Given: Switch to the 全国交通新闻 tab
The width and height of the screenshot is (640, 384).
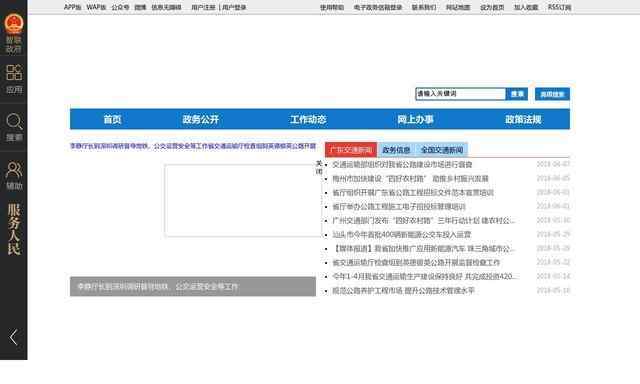Looking at the screenshot, I should [442, 150].
